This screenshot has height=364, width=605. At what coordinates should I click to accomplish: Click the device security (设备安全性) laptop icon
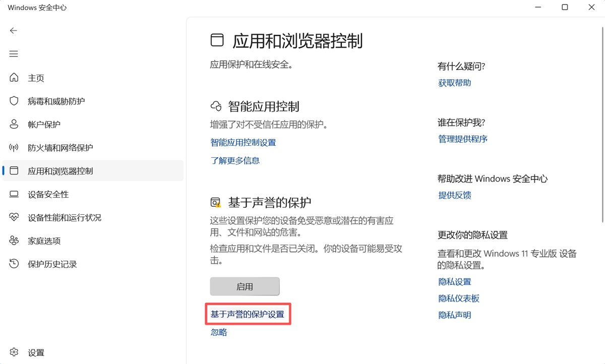[x=14, y=194]
